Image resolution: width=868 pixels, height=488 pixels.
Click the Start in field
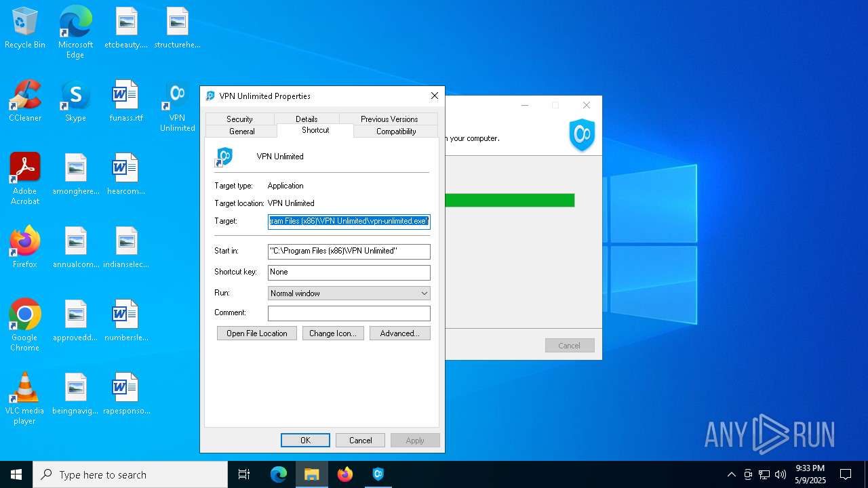pos(349,251)
